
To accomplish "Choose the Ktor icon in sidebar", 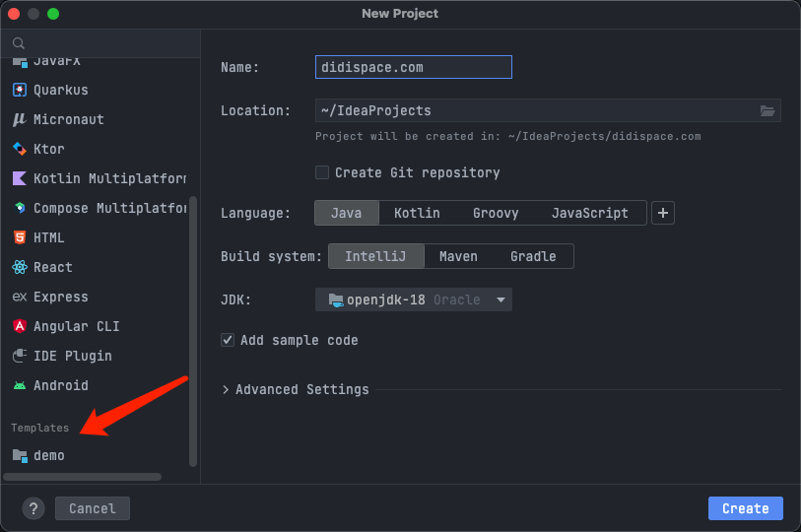I will tap(19, 149).
